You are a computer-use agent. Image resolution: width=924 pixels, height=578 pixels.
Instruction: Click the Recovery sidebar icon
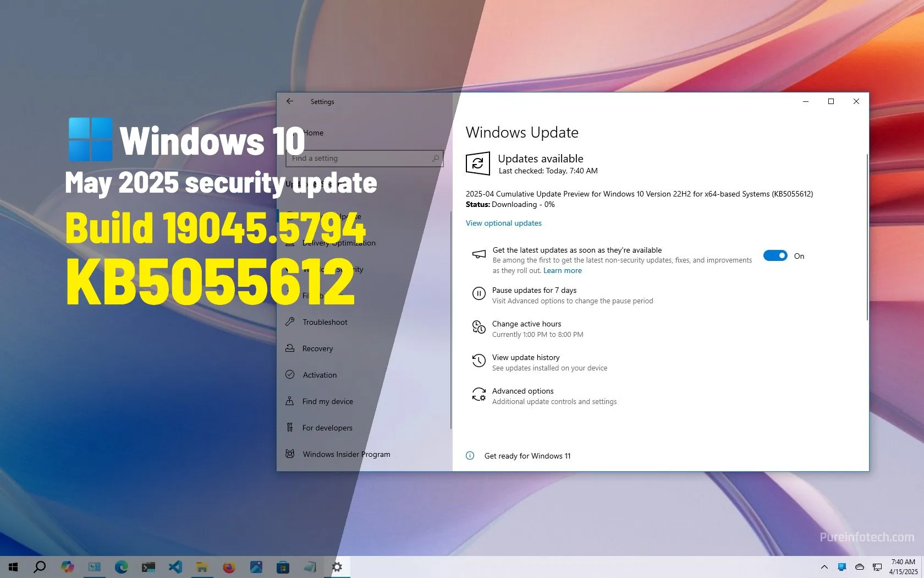point(290,348)
